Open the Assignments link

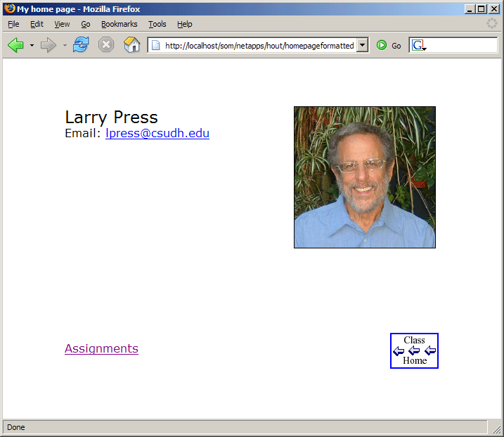pyautogui.click(x=101, y=348)
